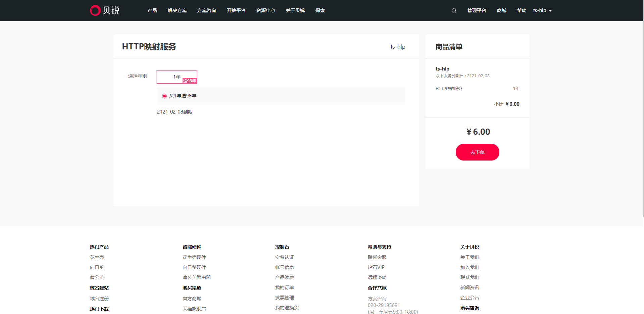The height and width of the screenshot is (314, 644).
Task: Select the 买1年送98年 radio button
Action: click(x=164, y=96)
